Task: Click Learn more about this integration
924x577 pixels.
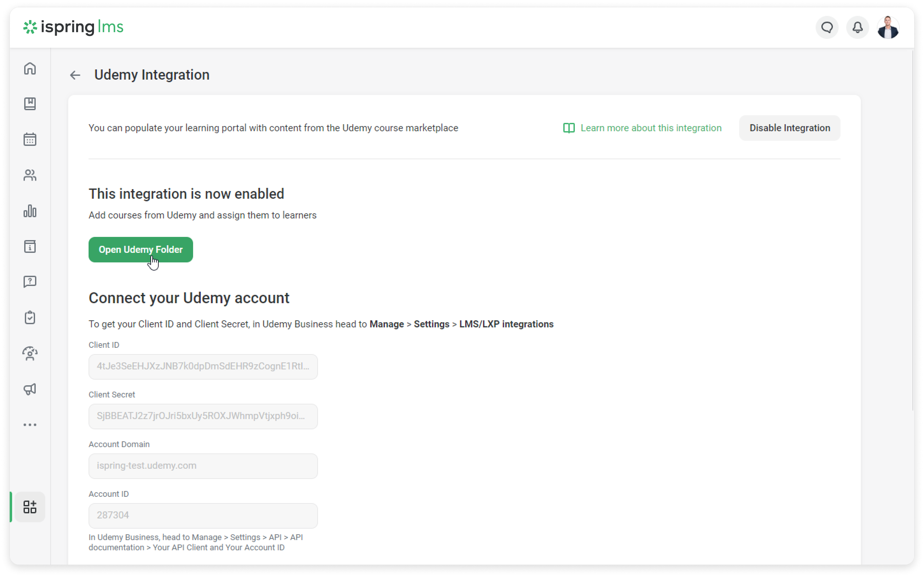Action: click(x=651, y=128)
